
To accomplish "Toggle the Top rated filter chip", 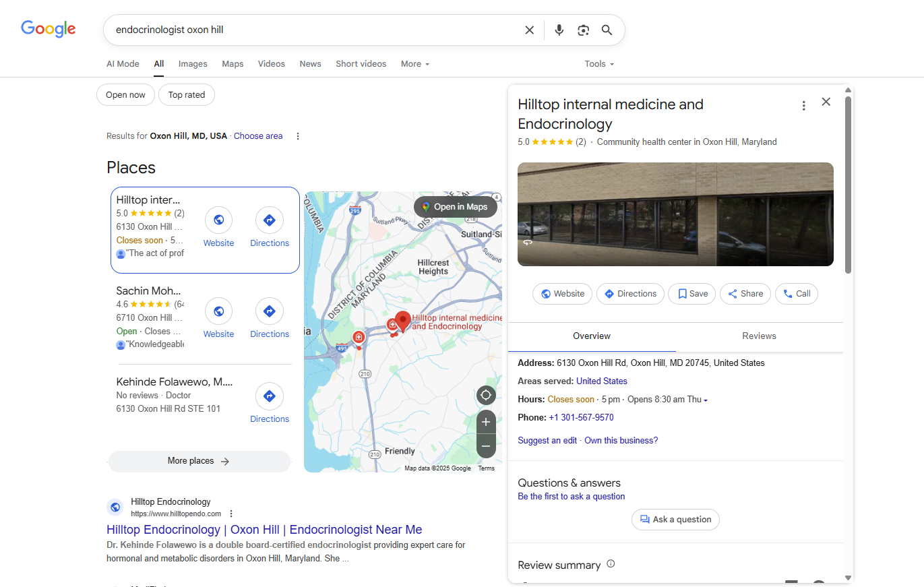I will point(187,95).
